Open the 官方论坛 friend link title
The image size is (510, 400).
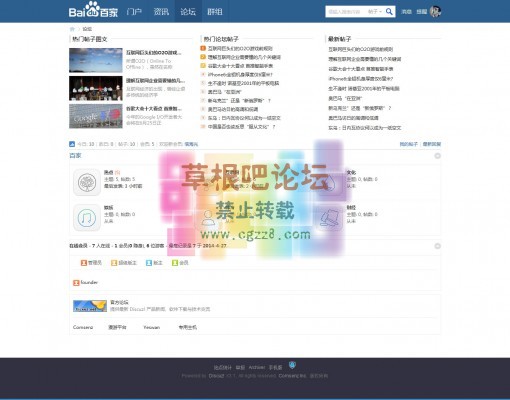(119, 302)
